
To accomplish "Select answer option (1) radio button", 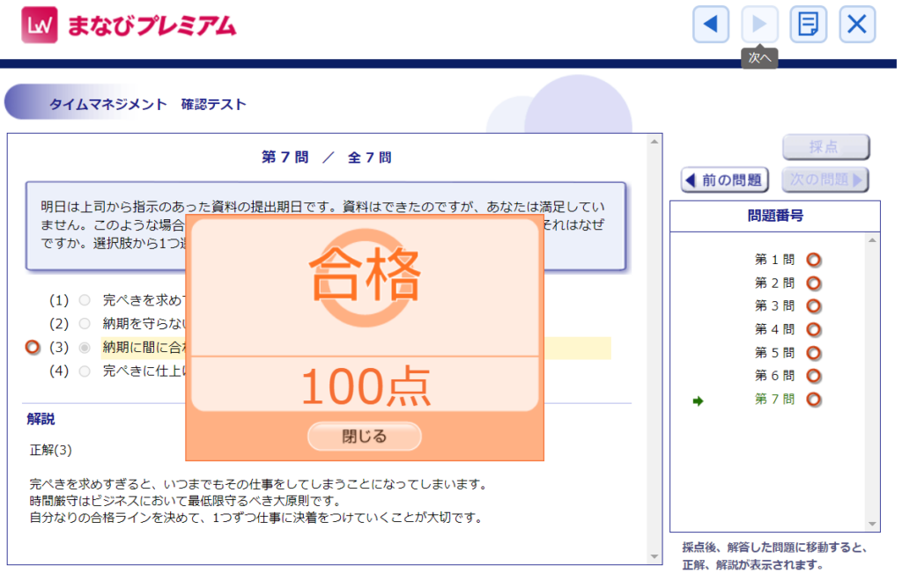I will pyautogui.click(x=85, y=299).
